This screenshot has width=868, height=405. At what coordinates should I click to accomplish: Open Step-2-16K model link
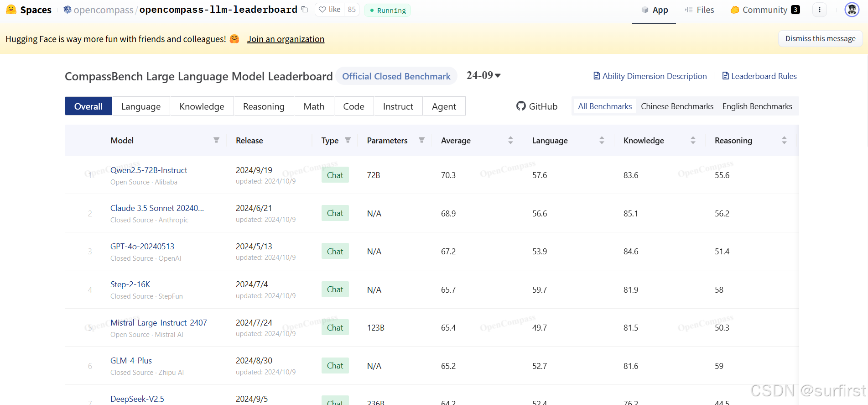(130, 284)
